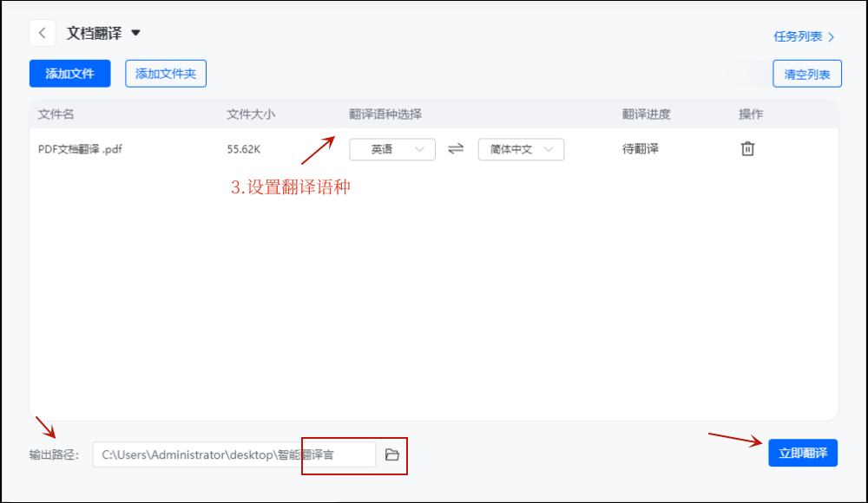Click the 添加文件 button
The width and height of the screenshot is (868, 503).
[x=69, y=74]
